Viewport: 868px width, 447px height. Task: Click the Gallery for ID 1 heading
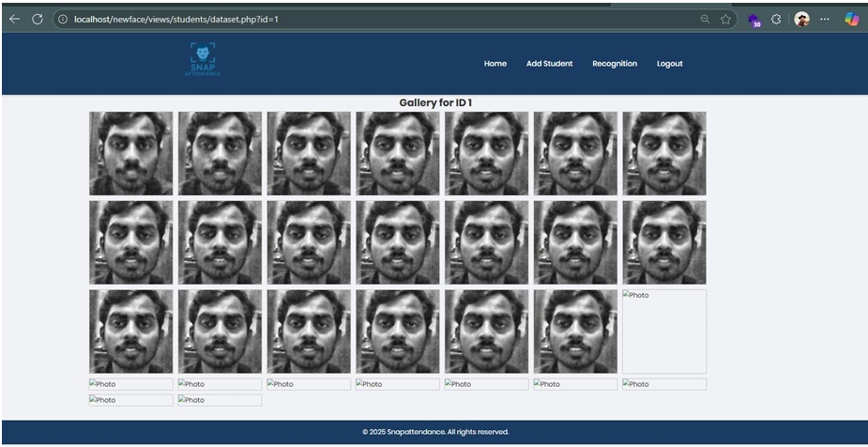pos(435,103)
